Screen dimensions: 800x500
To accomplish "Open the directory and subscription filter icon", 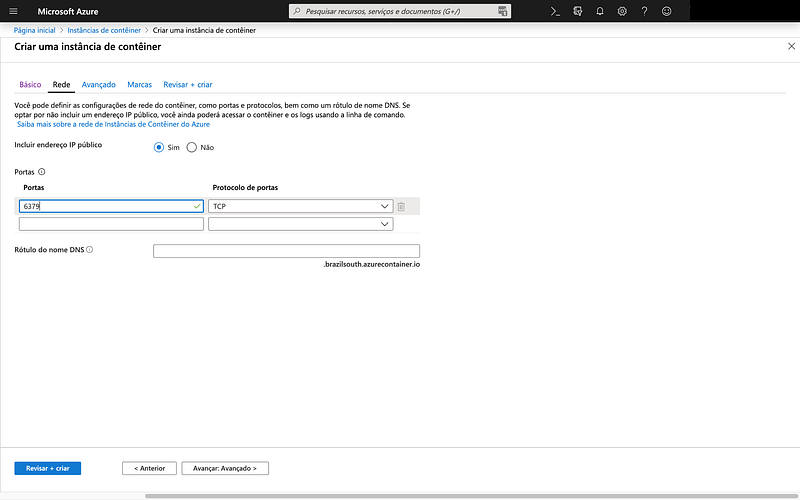I will pos(578,11).
